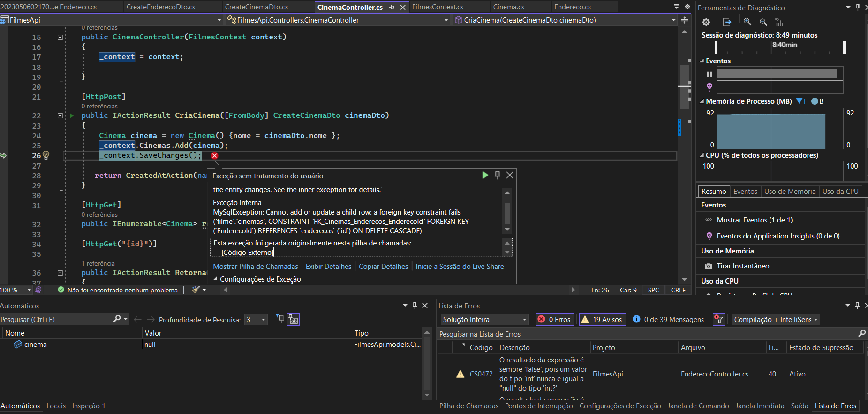Click the navigate back arrow in Automáticos
The image size is (868, 414).
137,320
